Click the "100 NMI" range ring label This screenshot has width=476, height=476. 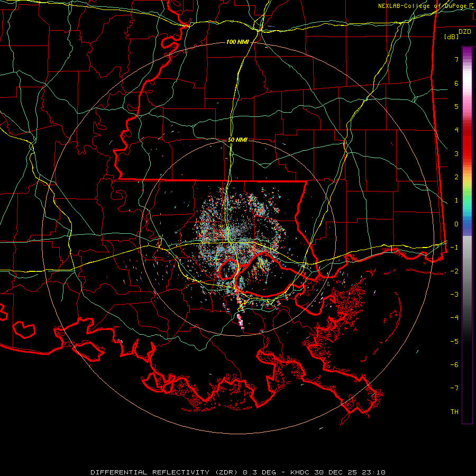tap(237, 42)
